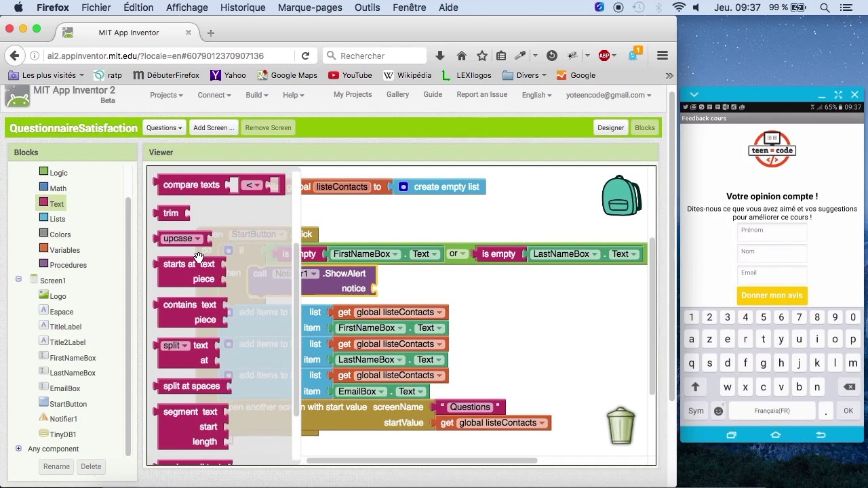Expand the Any component node
The width and height of the screenshot is (868, 488).
[x=18, y=449]
